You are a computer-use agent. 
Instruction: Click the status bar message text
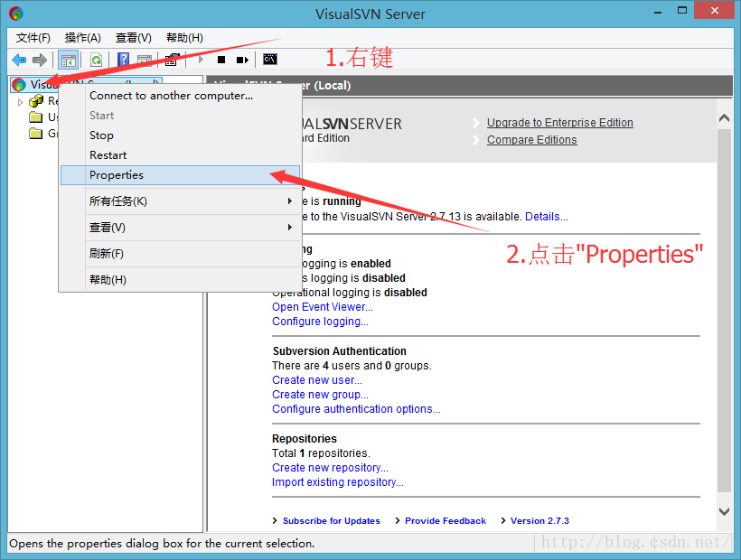pyautogui.click(x=162, y=544)
